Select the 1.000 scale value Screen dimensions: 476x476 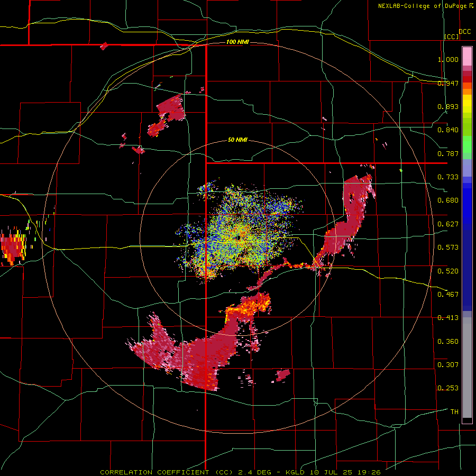pyautogui.click(x=448, y=59)
